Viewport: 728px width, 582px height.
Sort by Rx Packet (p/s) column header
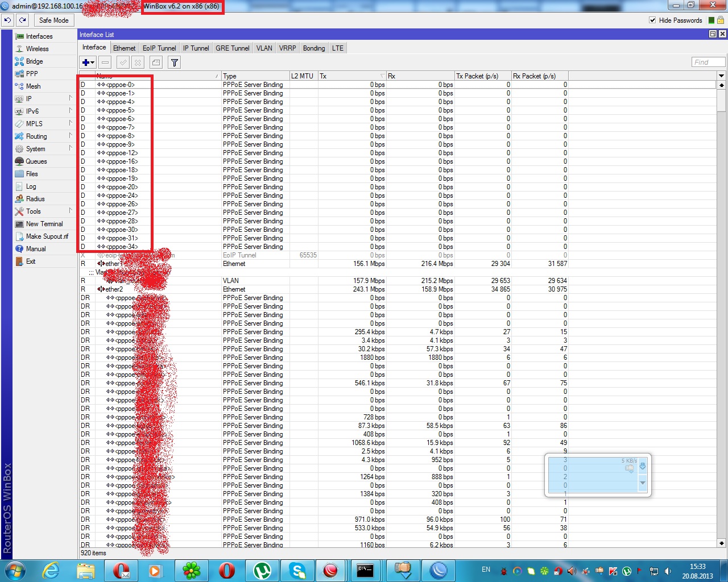coord(540,76)
